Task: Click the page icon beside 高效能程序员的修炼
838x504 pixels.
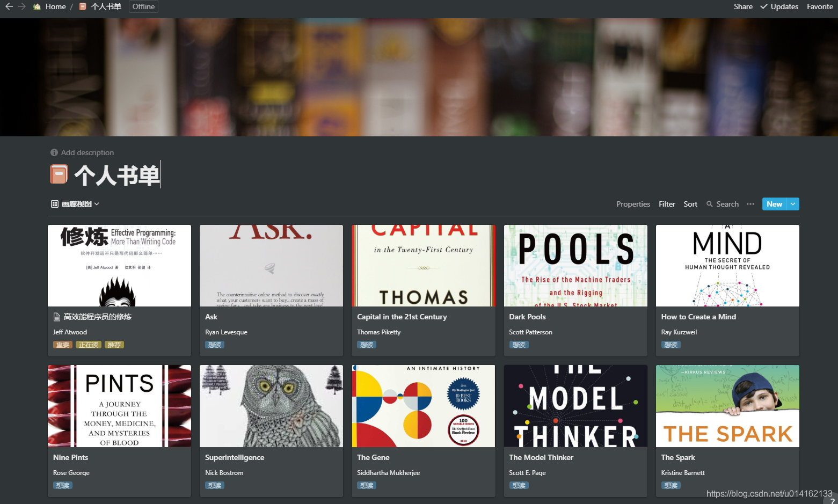Action: (56, 317)
